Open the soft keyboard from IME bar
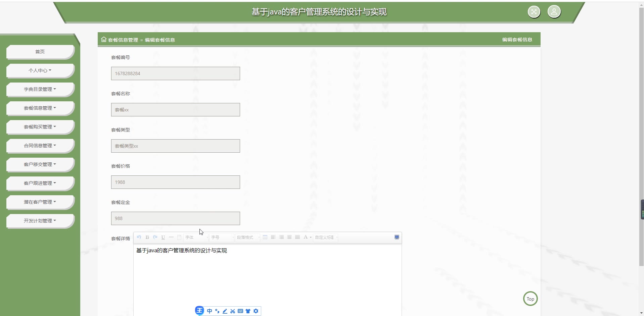This screenshot has width=644, height=316. pyautogui.click(x=240, y=311)
